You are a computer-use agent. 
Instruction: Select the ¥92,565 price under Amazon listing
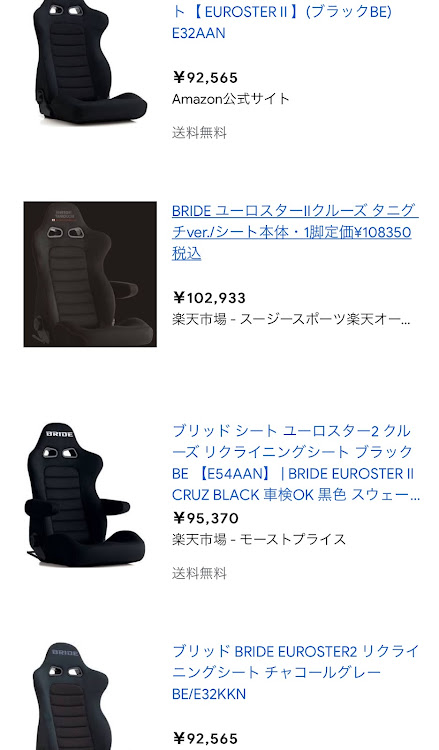205,77
